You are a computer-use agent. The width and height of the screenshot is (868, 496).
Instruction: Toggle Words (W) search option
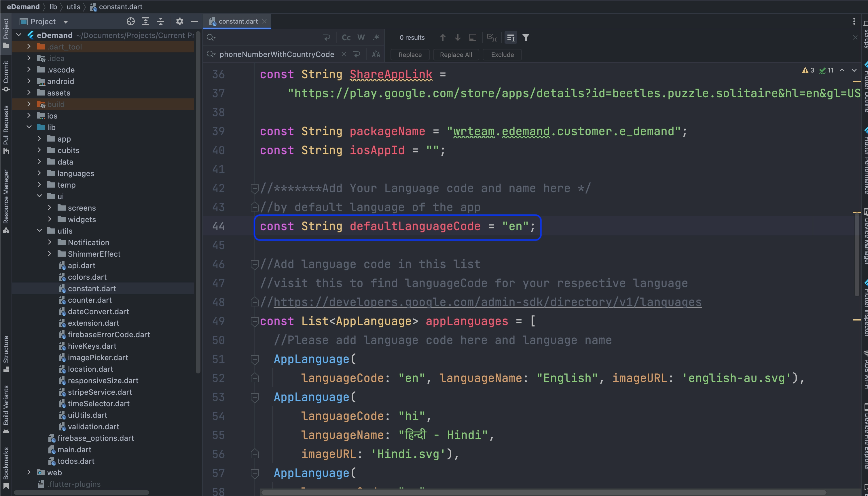pos(361,37)
